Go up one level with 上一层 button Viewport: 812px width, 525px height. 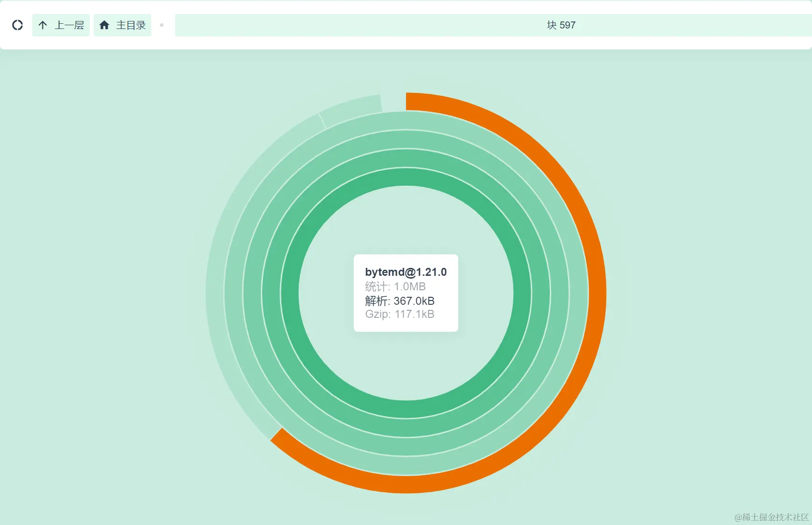pos(61,25)
